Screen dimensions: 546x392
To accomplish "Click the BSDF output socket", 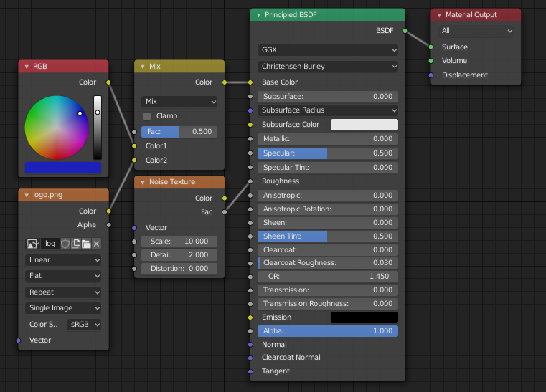I will (x=405, y=31).
